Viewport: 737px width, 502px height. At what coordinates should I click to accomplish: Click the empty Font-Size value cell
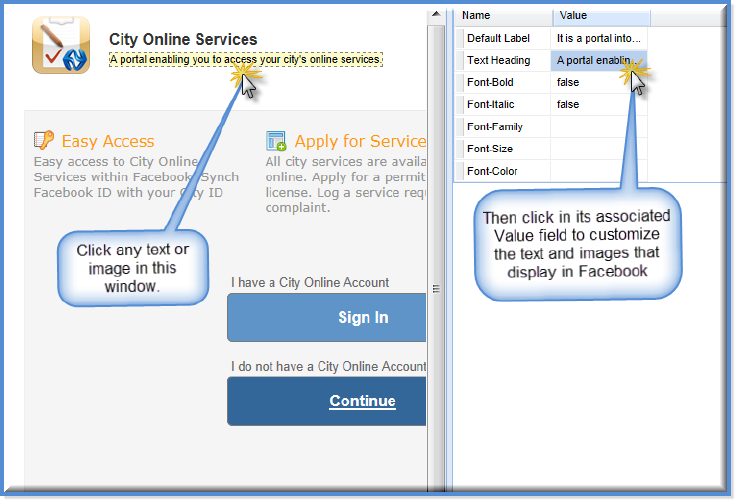tap(599, 149)
